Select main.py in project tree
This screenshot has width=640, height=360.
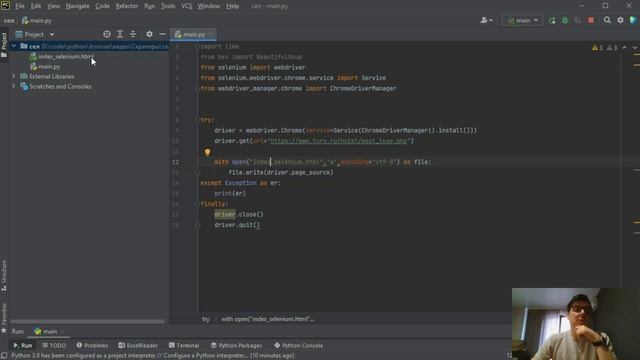[x=49, y=67]
